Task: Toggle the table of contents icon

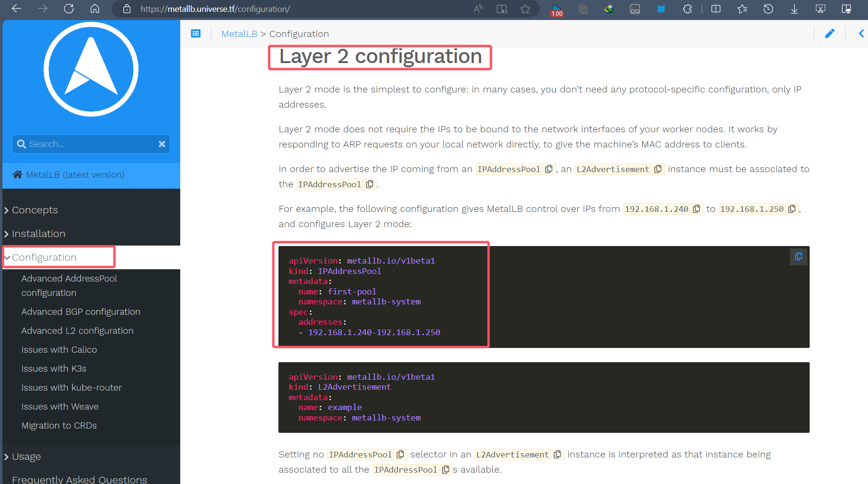Action: tap(196, 34)
